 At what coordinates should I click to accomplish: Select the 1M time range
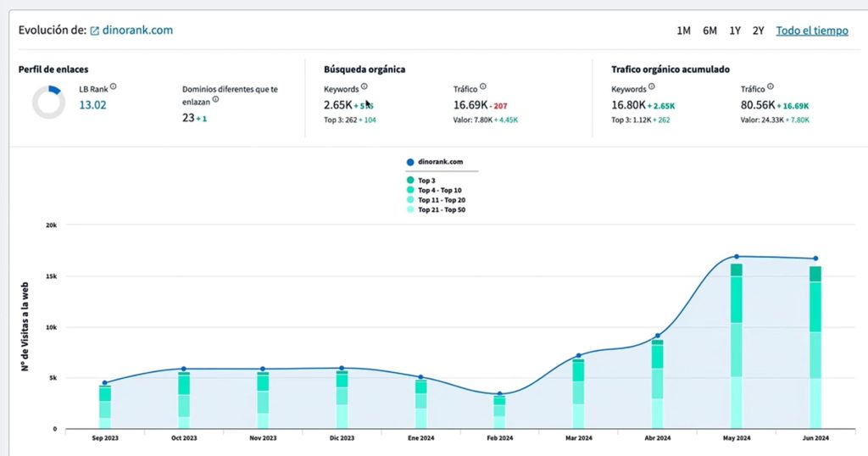684,31
